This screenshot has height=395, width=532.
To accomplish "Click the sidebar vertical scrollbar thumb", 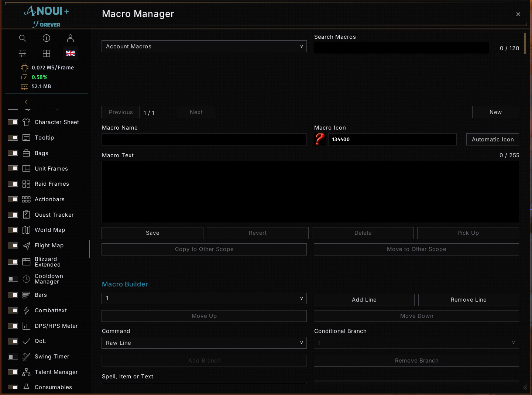I will coord(89,250).
